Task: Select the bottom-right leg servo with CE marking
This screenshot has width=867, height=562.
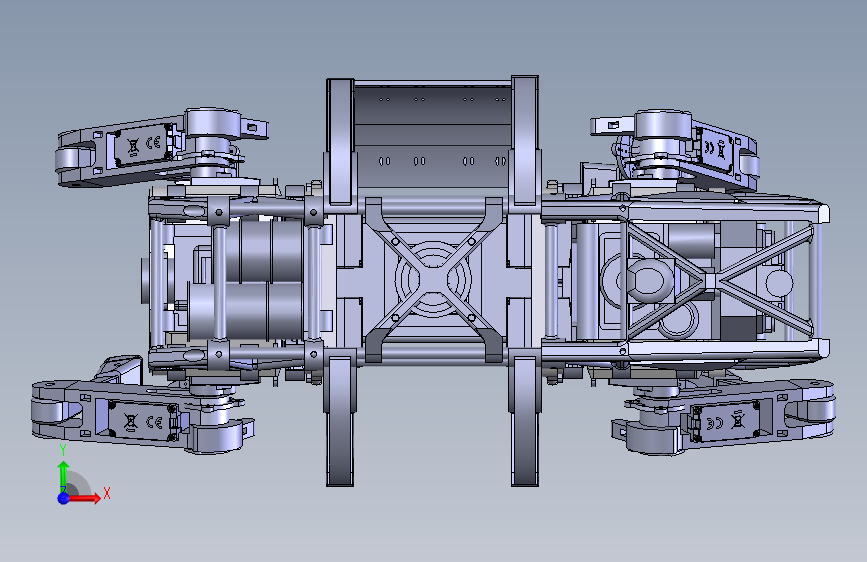Action: pos(725,421)
